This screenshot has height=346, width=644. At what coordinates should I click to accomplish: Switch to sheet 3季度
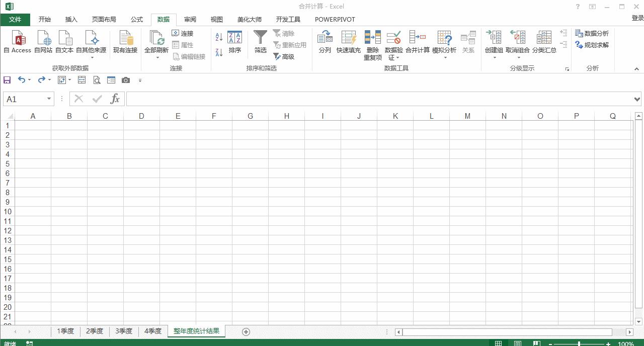[124, 331]
